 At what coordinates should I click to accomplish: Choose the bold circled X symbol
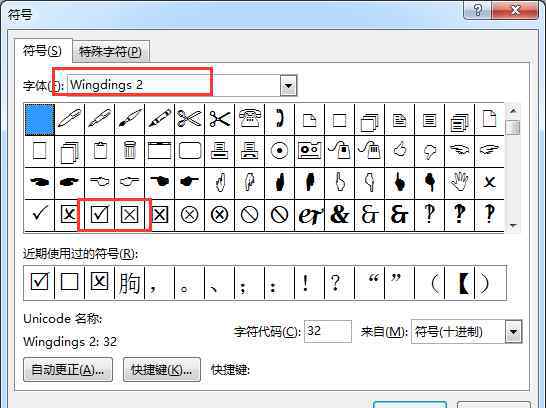click(x=220, y=215)
